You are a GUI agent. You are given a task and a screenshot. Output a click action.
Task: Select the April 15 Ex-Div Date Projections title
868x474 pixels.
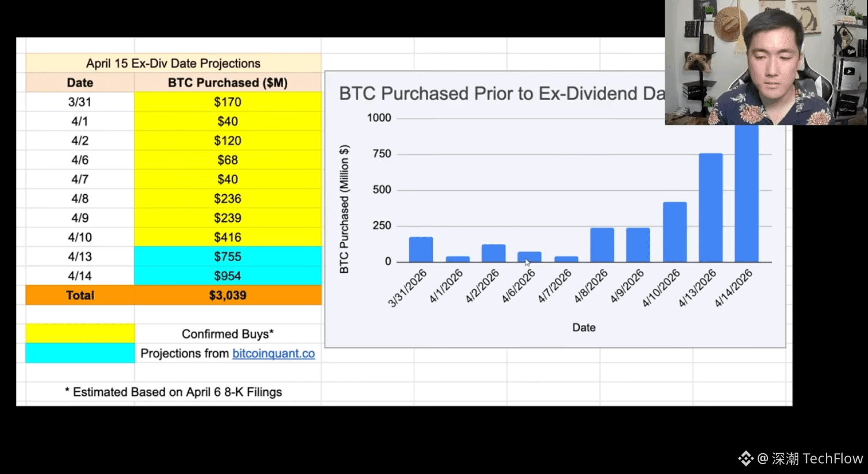(173, 63)
